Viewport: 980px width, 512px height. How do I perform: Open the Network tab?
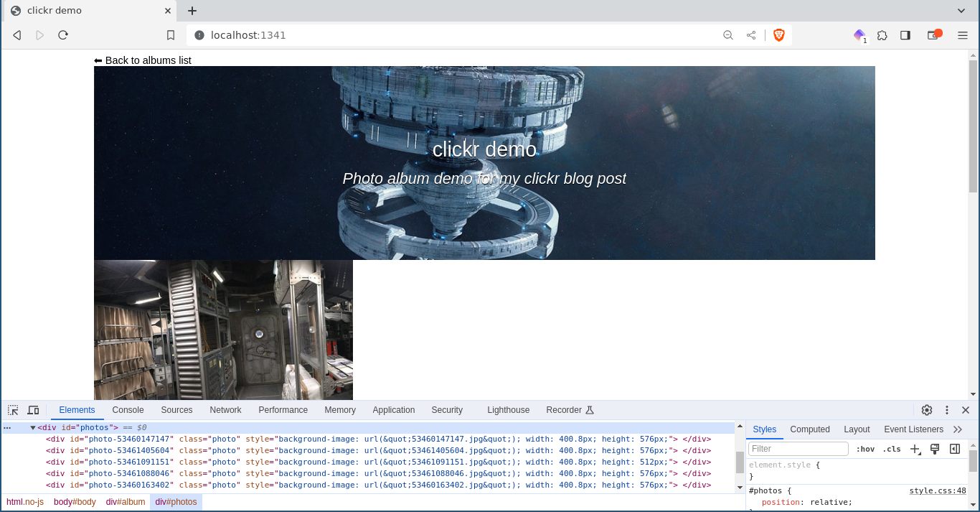[225, 410]
